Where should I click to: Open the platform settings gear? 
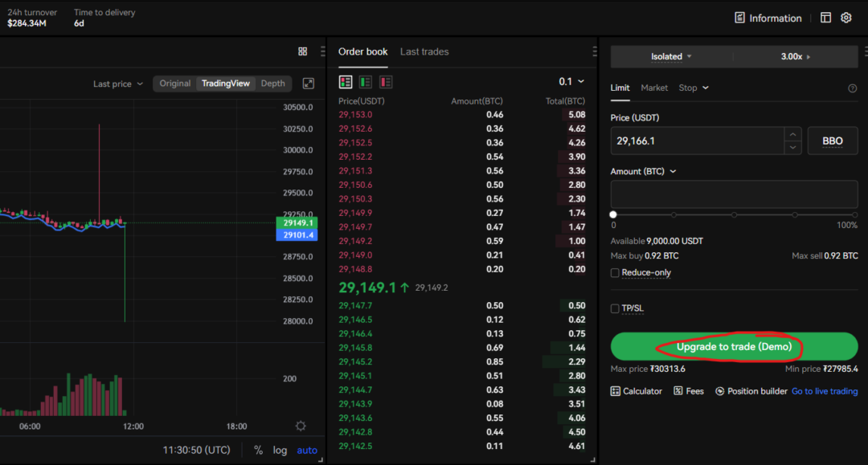(845, 17)
